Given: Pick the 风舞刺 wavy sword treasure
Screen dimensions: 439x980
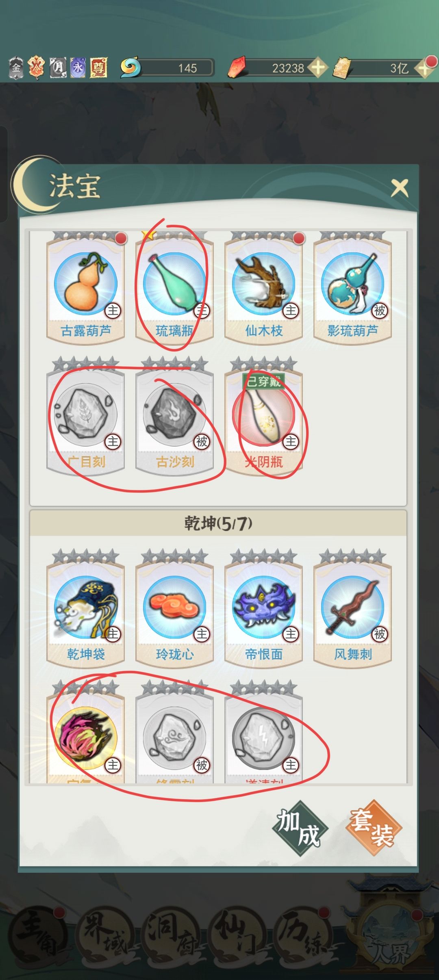Looking at the screenshot, I should tap(352, 609).
